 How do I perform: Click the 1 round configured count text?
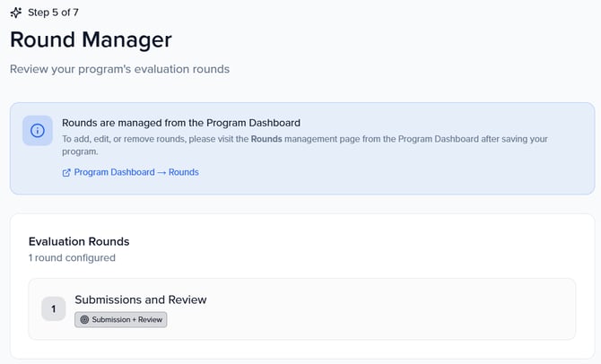72,257
